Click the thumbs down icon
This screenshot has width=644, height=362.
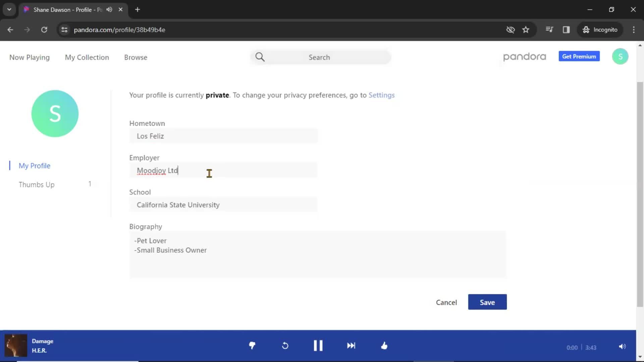coord(252,346)
